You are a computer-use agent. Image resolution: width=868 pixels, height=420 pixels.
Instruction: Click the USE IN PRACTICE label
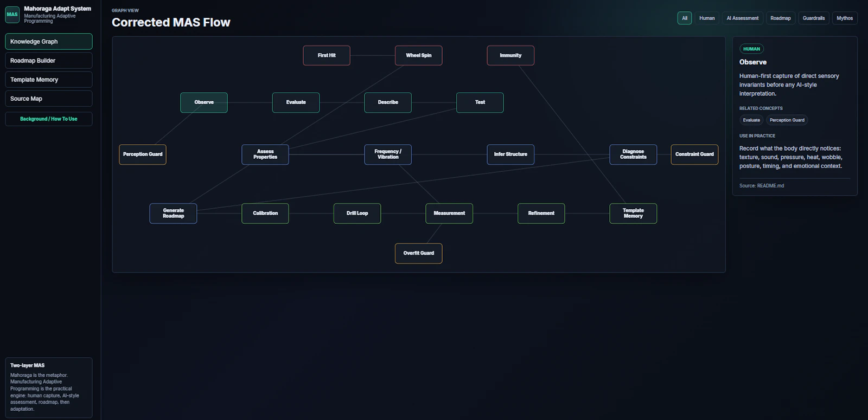coord(757,136)
